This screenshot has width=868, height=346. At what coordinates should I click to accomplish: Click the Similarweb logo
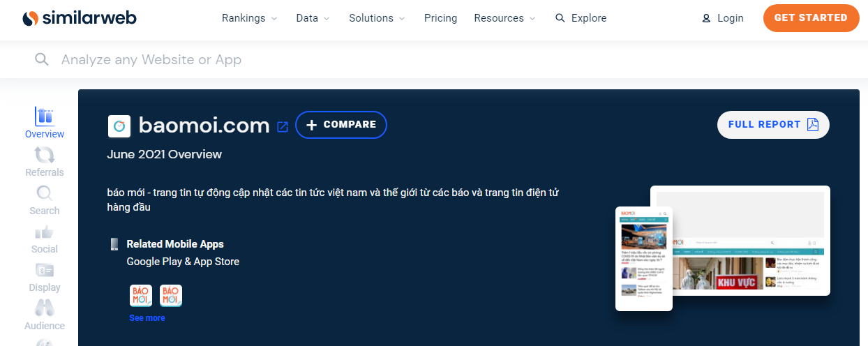[79, 18]
